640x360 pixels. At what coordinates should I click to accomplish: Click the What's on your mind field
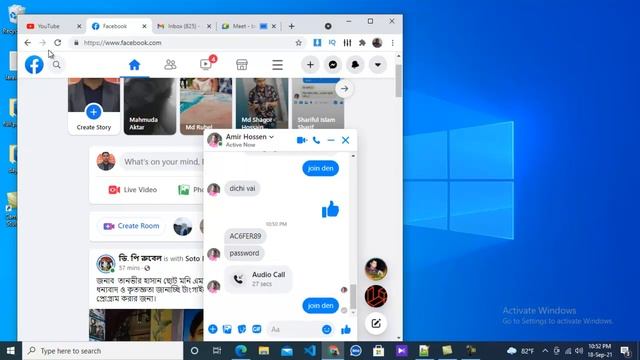162,162
